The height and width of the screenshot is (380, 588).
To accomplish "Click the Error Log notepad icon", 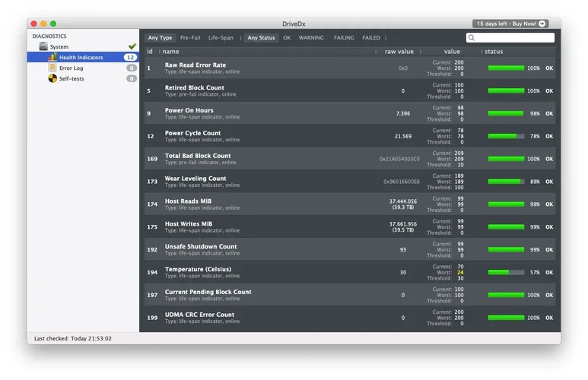I will [52, 68].
